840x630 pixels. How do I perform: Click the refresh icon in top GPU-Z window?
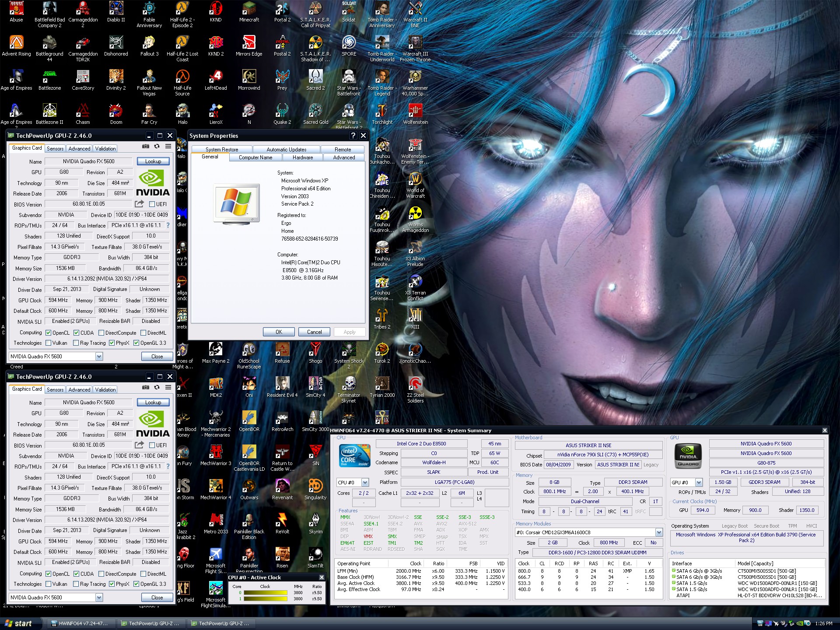pos(157,147)
